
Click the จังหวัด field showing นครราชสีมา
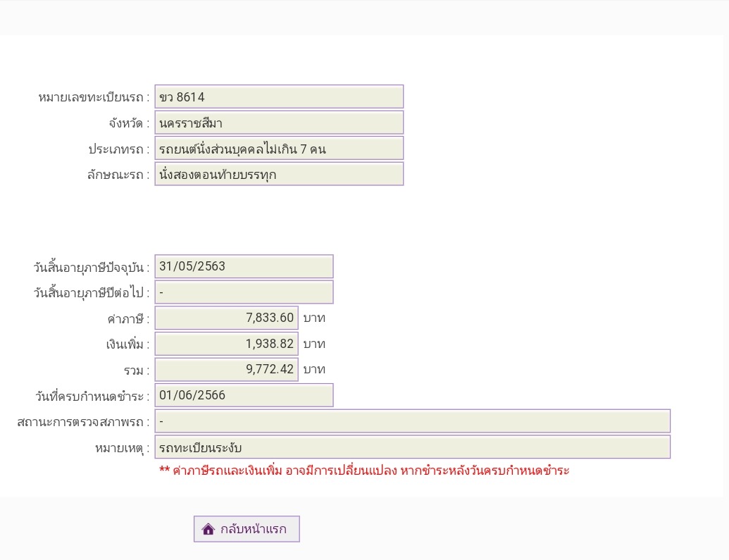(279, 123)
